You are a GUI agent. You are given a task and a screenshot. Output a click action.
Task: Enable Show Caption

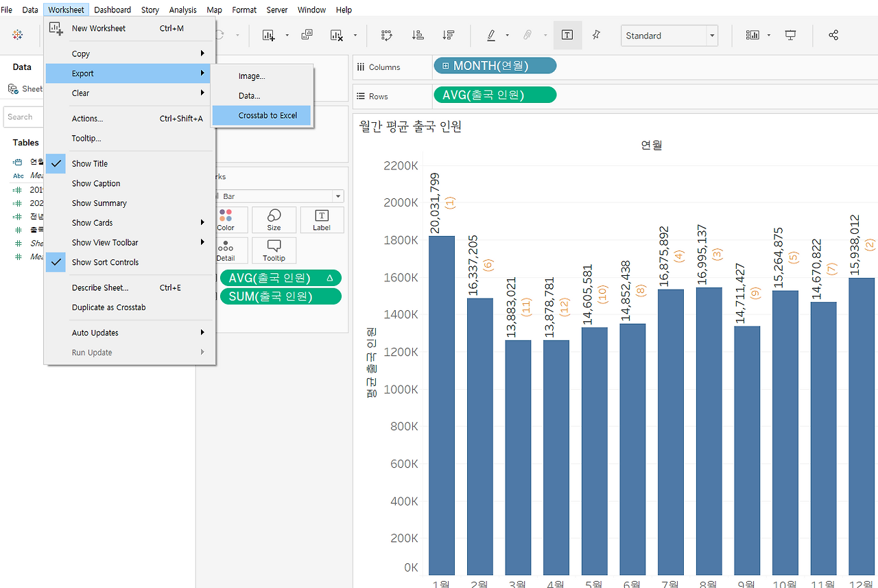[95, 183]
